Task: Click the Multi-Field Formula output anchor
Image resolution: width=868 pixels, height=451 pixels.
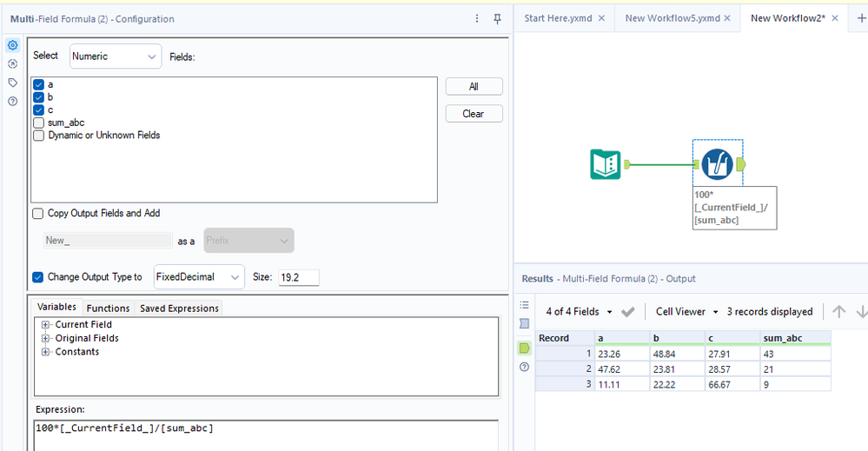Action: (740, 164)
